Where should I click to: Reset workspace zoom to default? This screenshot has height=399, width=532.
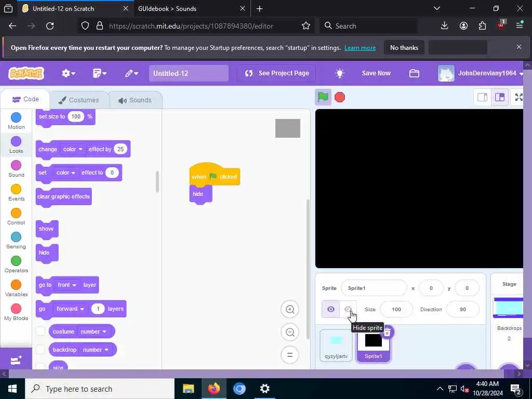point(290,355)
